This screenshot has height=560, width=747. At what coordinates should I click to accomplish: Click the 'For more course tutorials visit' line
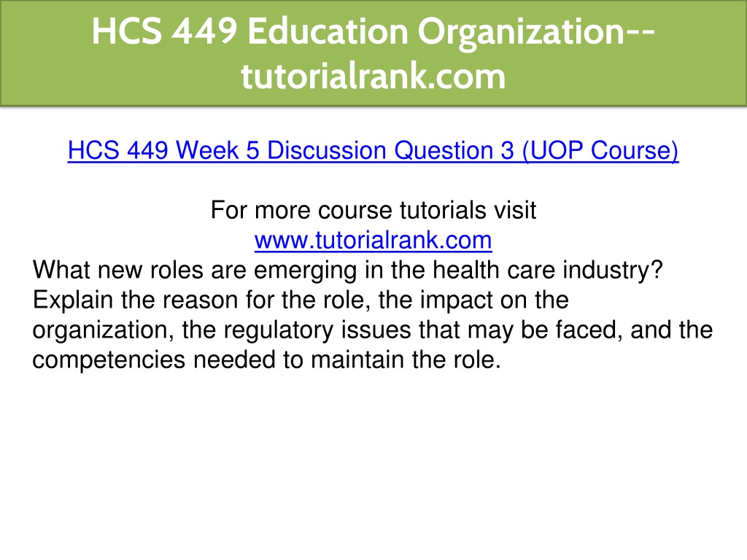coord(373,210)
